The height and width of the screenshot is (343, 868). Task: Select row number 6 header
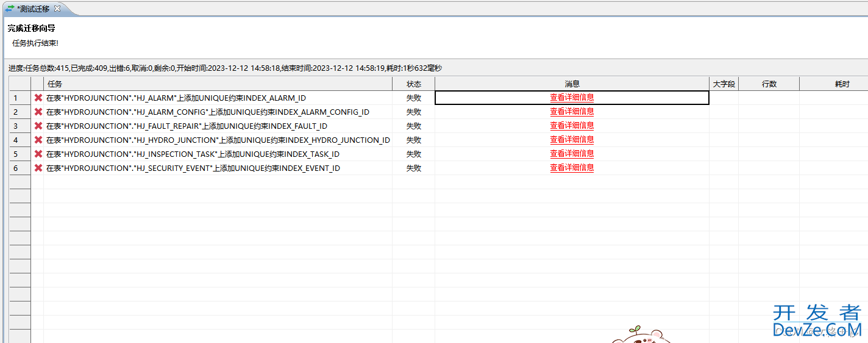(x=20, y=168)
